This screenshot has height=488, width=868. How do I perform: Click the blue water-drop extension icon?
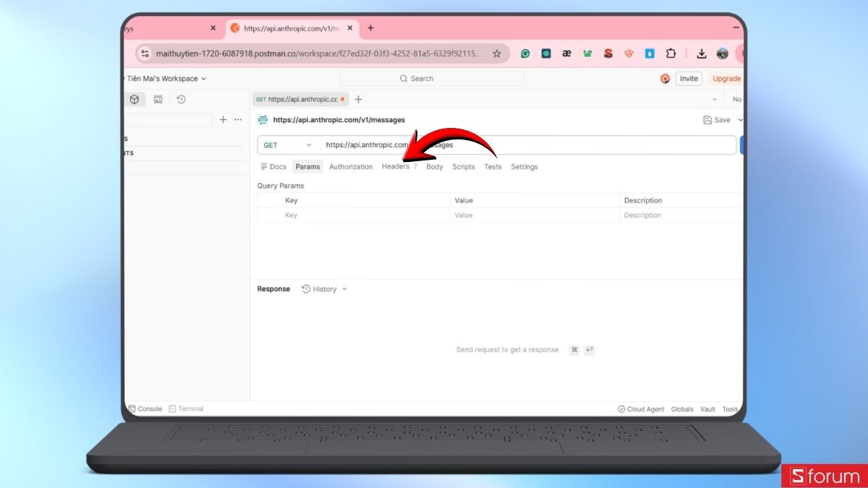650,53
